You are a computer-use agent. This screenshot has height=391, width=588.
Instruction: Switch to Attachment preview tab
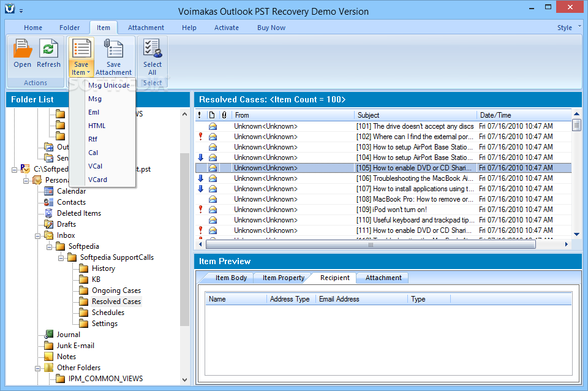click(x=383, y=278)
